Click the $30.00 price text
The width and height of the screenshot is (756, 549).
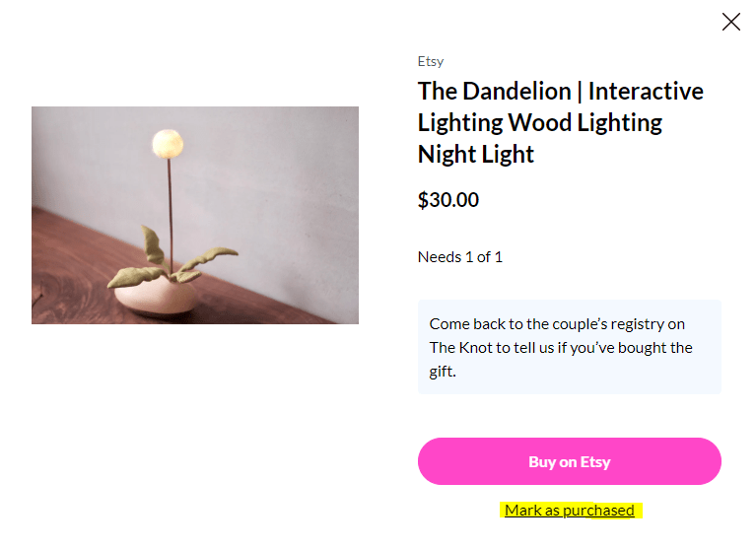click(x=448, y=199)
